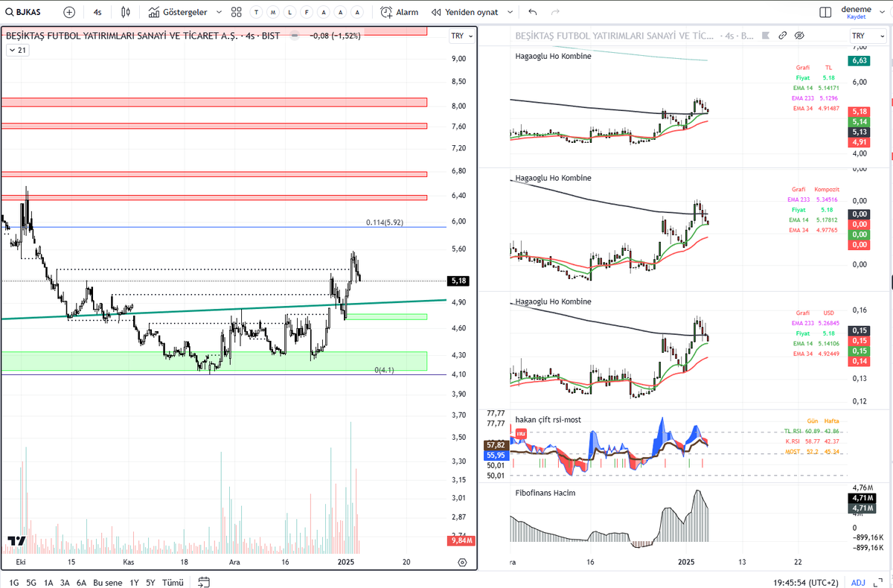Select the teal trend line on left chart
This screenshot has width=893, height=588.
tap(223, 309)
